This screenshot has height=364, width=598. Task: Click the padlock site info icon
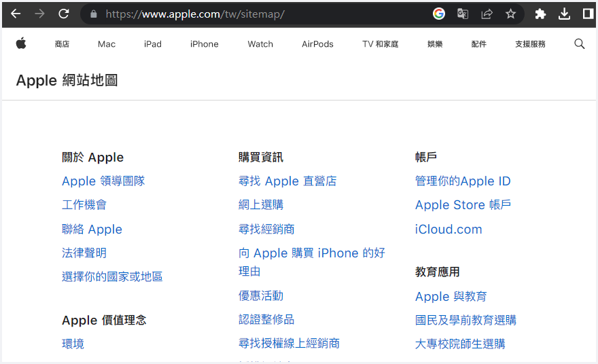point(94,14)
